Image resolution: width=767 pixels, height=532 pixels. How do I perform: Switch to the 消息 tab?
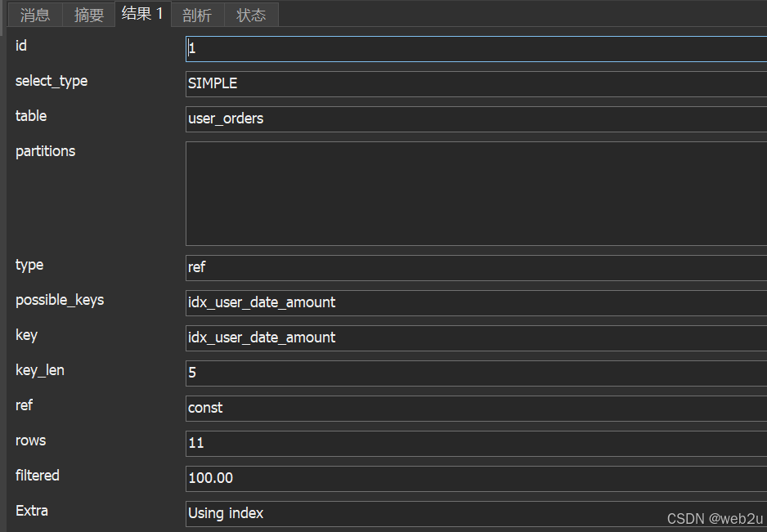(35, 15)
